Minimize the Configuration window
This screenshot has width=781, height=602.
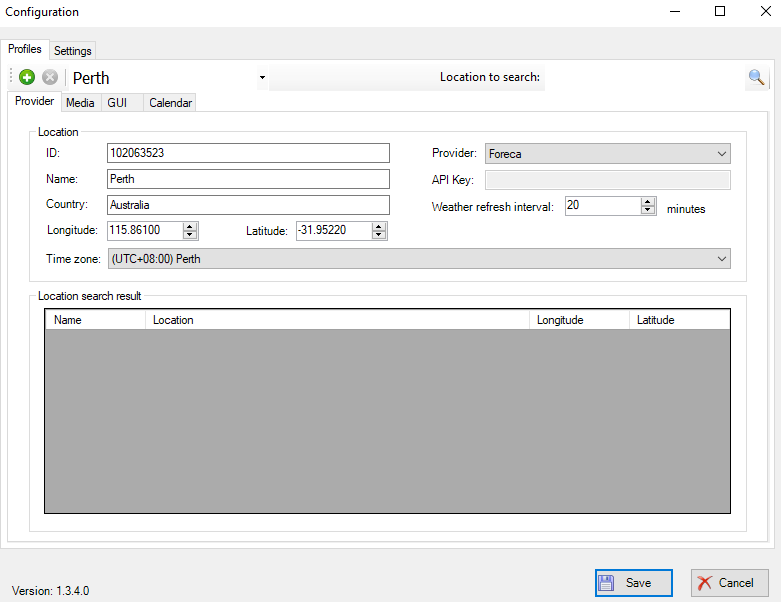pos(675,11)
